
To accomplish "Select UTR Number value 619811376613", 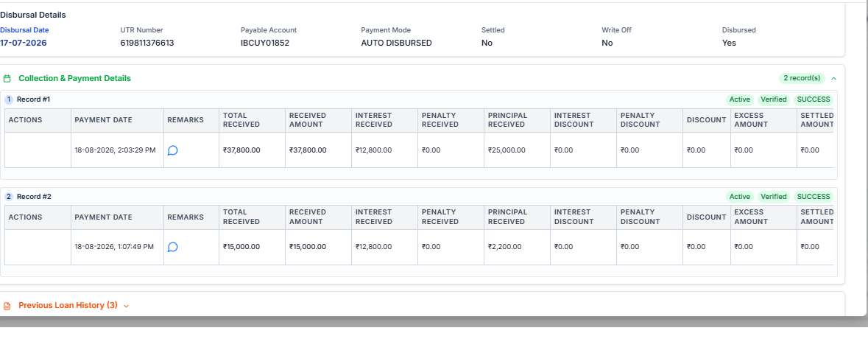I will coord(147,43).
